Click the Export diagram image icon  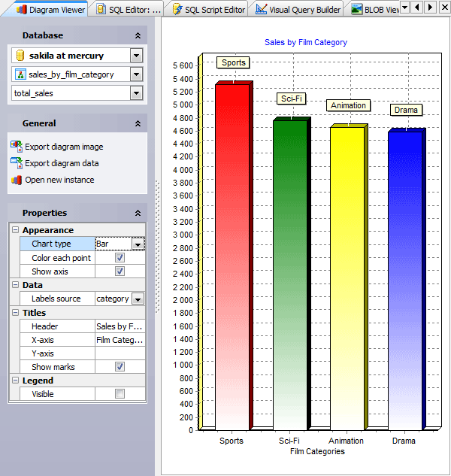coord(17,147)
